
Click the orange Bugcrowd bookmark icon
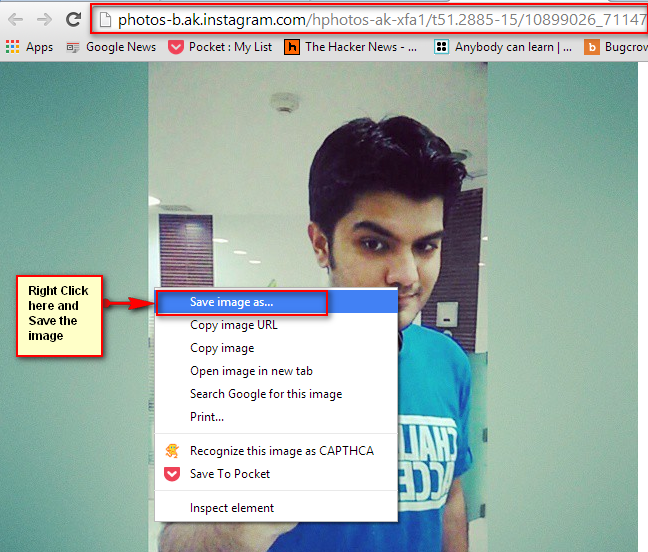[592, 47]
